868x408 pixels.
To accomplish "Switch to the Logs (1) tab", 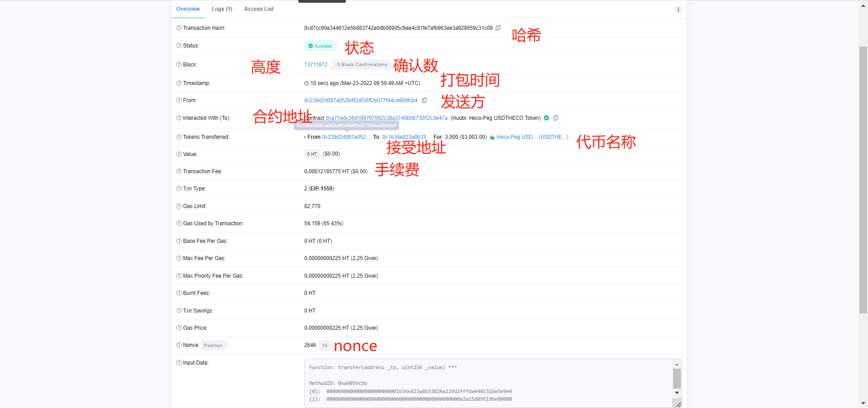I will tap(222, 9).
